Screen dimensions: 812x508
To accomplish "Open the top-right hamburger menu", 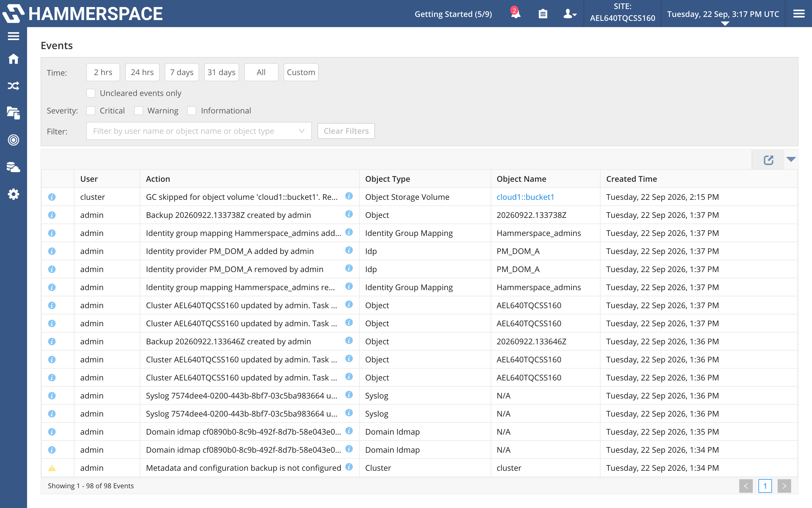I will point(798,14).
